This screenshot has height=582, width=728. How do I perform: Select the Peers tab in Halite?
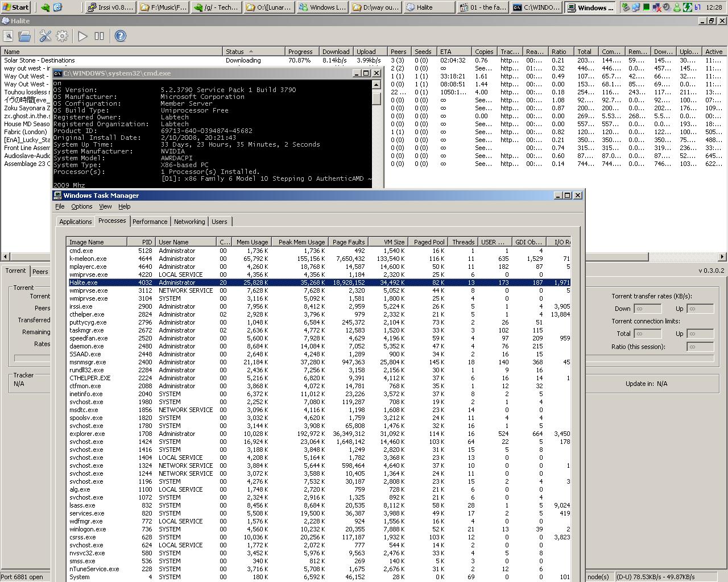pos(40,272)
